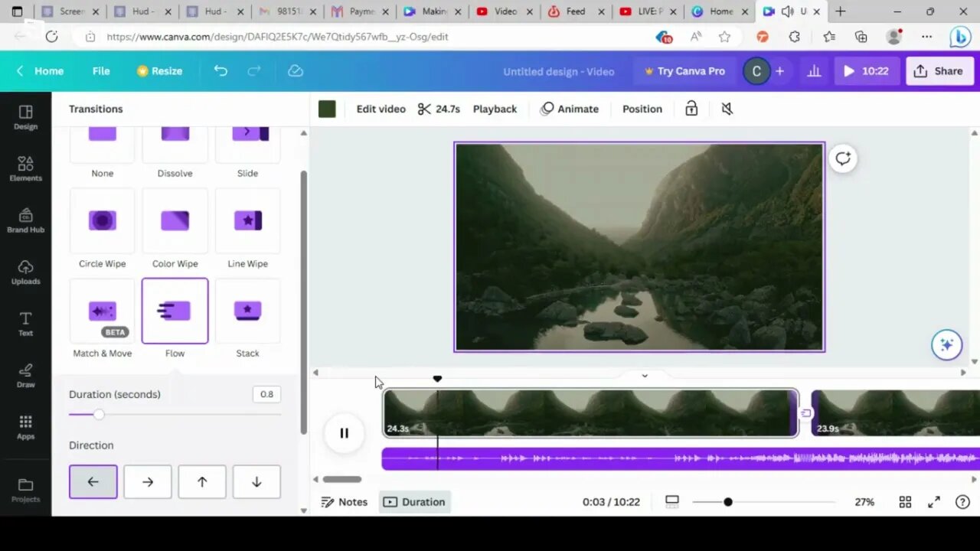Pause the timeline playback
Viewport: 980px width, 551px height.
coord(344,433)
